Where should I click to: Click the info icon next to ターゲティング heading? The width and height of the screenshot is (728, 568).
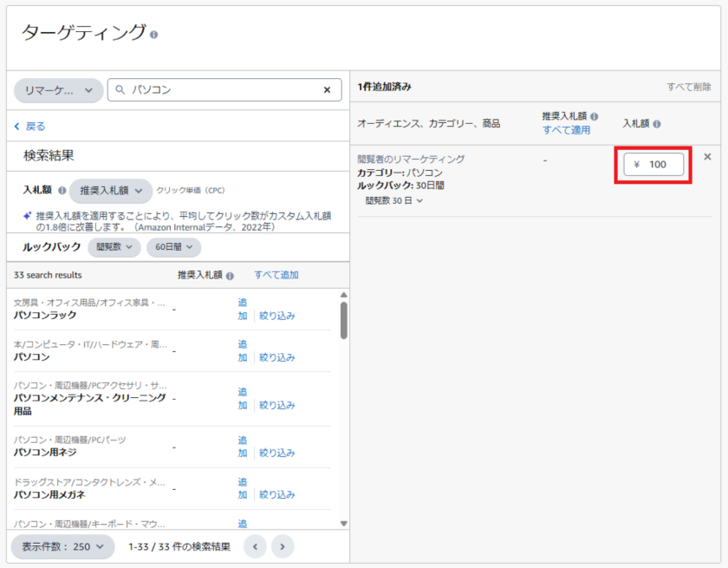coord(153,35)
